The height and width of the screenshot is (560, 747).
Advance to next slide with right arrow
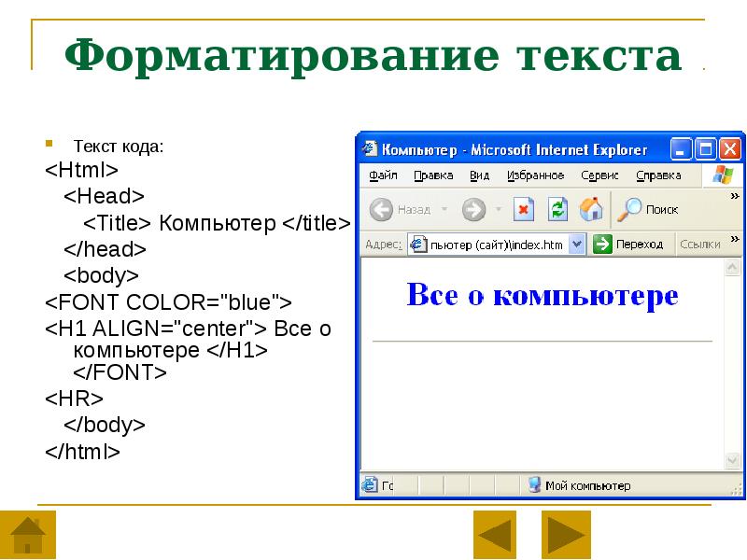click(566, 535)
